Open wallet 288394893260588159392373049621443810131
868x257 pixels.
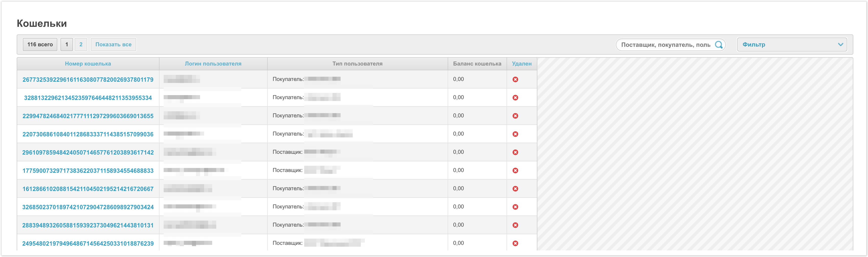pyautogui.click(x=88, y=225)
